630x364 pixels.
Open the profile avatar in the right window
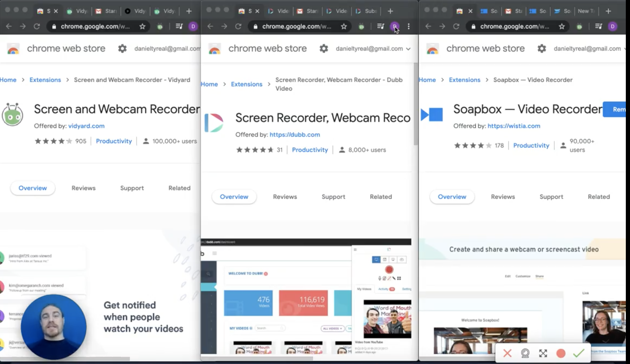613,26
